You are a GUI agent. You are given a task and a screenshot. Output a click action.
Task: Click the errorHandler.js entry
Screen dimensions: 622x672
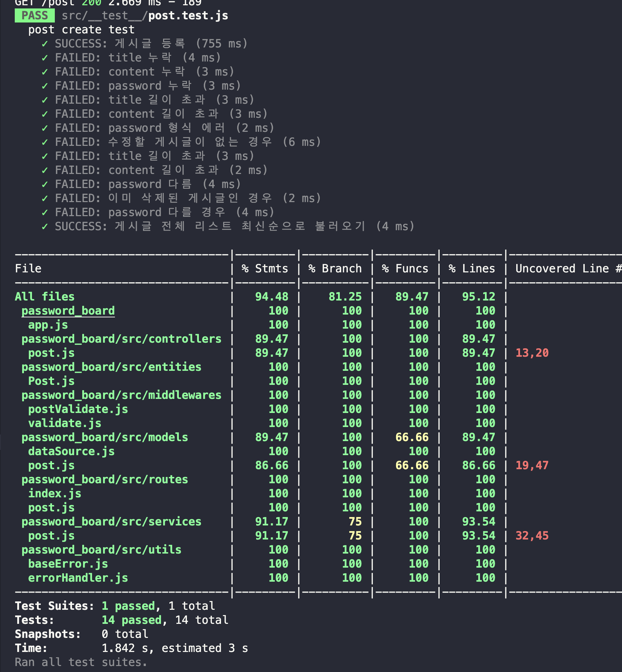pos(78,577)
